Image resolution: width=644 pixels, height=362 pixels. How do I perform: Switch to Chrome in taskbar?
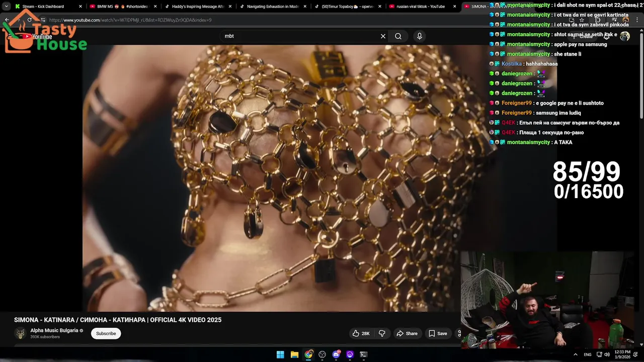click(308, 354)
